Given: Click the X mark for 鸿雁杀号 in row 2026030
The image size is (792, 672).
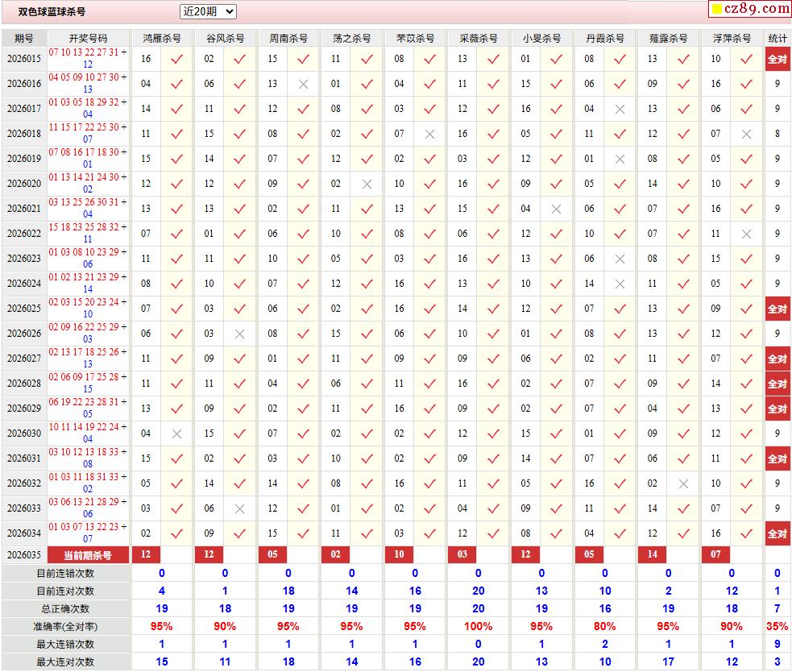Looking at the screenshot, I should click(x=177, y=433).
